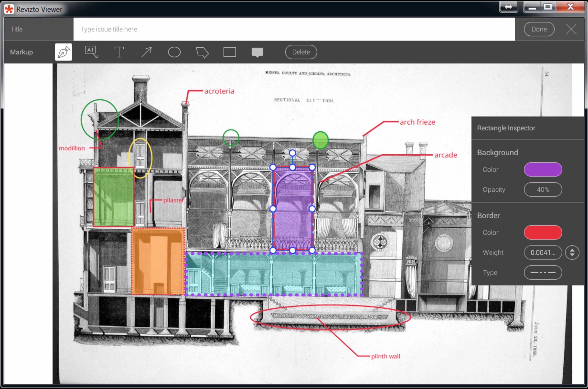Select the Arrow markup tool

146,52
